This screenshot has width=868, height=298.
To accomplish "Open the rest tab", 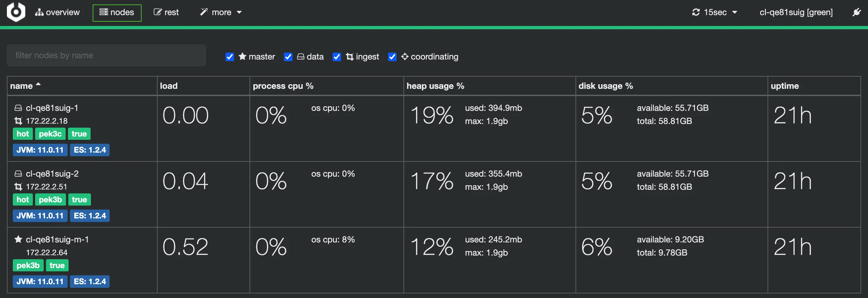I will pyautogui.click(x=166, y=12).
